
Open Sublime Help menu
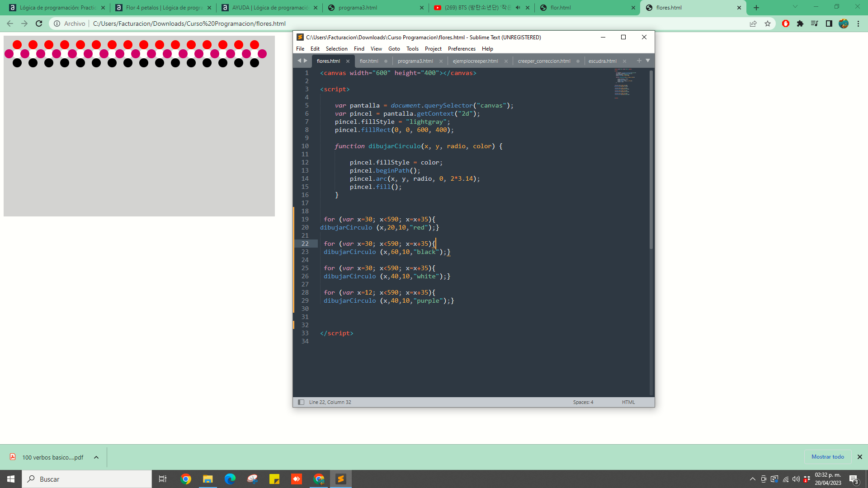pos(487,49)
